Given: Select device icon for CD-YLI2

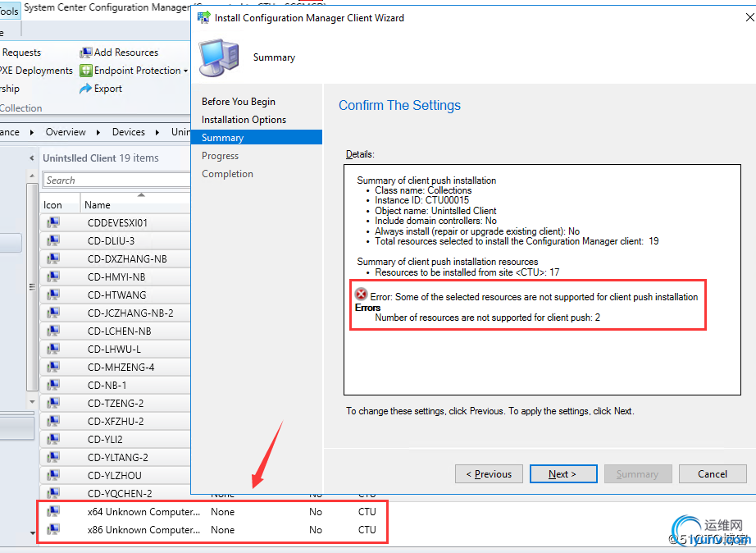Looking at the screenshot, I should point(53,439).
